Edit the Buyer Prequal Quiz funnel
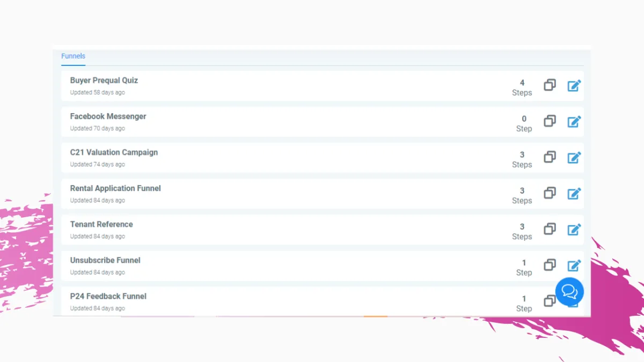This screenshot has height=362, width=644. click(x=574, y=85)
